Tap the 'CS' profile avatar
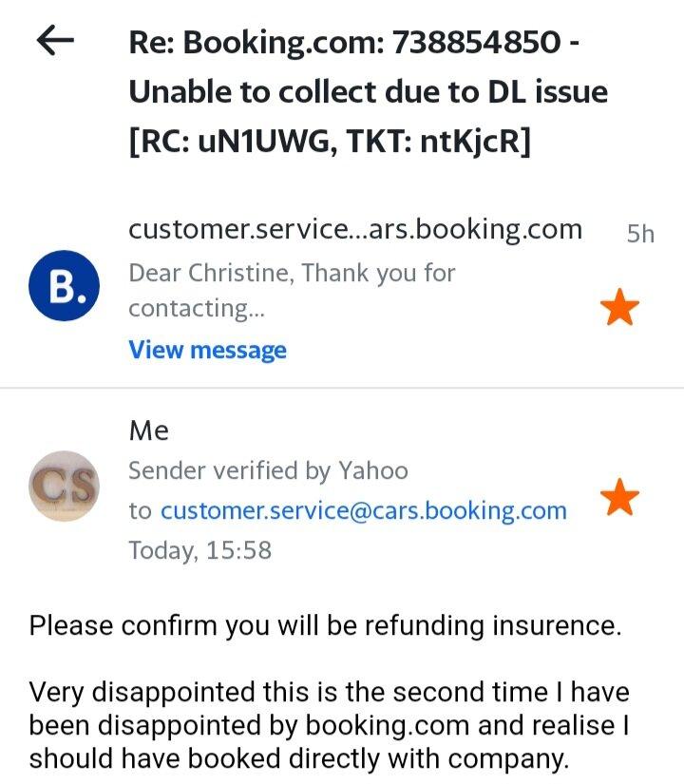This screenshot has width=684, height=784. pyautogui.click(x=63, y=486)
